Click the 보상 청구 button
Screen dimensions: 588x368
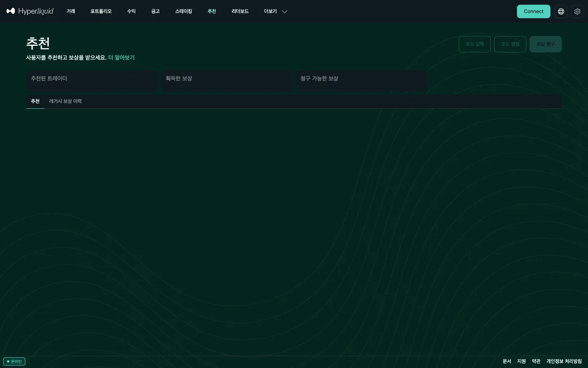[546, 44]
